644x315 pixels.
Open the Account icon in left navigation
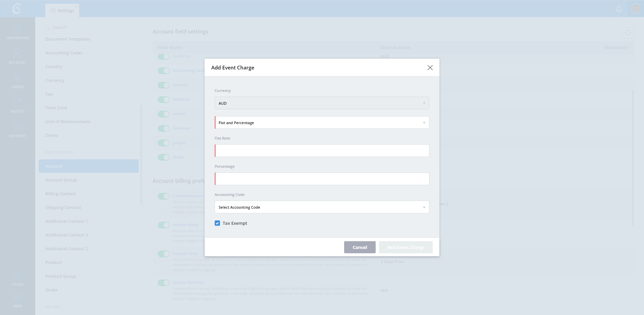[17, 54]
